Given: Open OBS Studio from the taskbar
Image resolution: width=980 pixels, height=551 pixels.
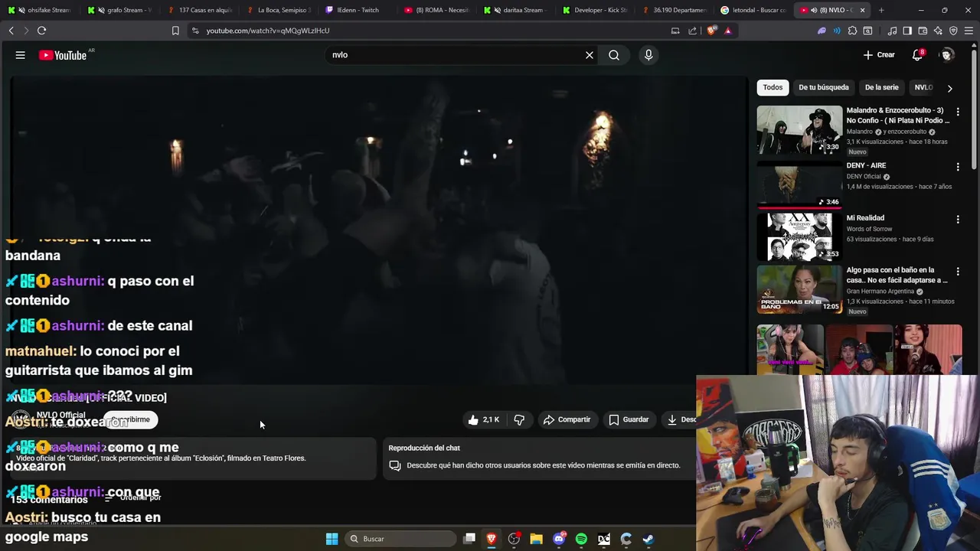Looking at the screenshot, I should point(514,539).
